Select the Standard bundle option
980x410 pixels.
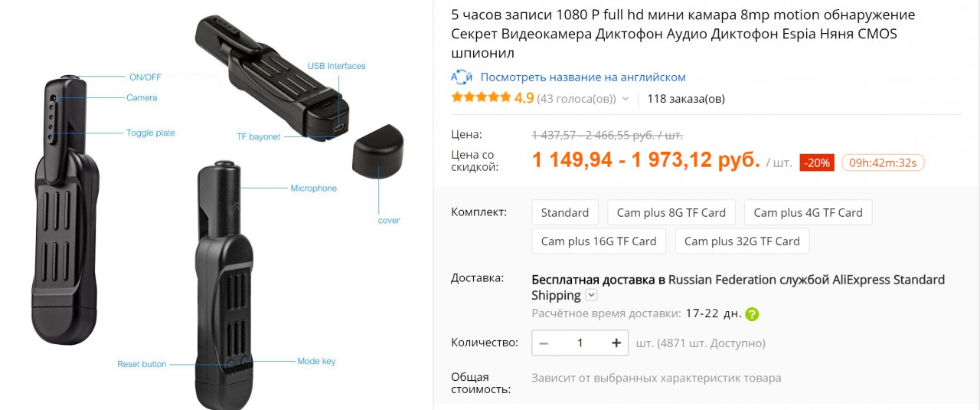565,212
